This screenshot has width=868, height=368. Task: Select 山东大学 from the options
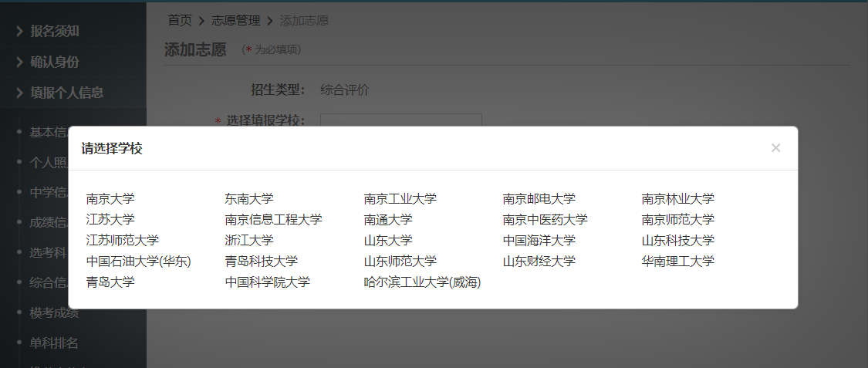pos(388,241)
